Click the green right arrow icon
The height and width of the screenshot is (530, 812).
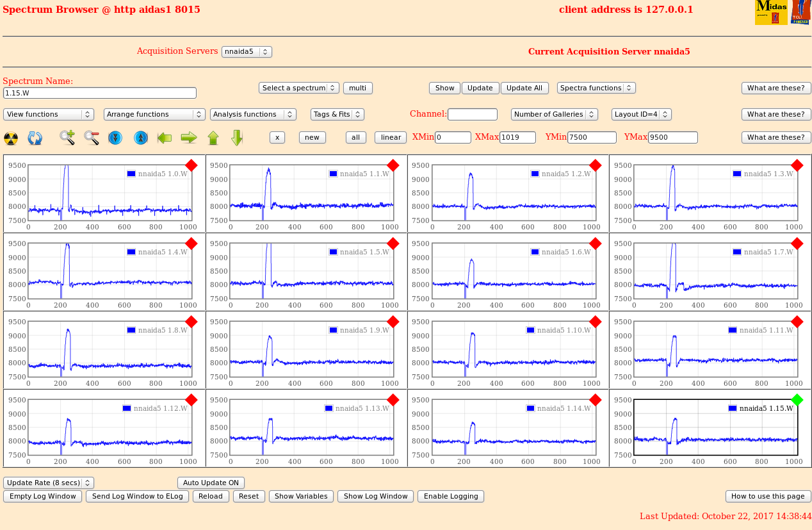pyautogui.click(x=188, y=137)
